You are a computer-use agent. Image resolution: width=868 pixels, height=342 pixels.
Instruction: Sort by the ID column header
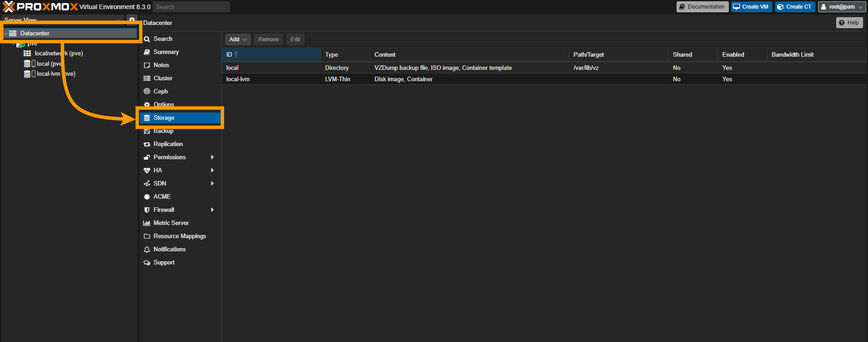271,55
